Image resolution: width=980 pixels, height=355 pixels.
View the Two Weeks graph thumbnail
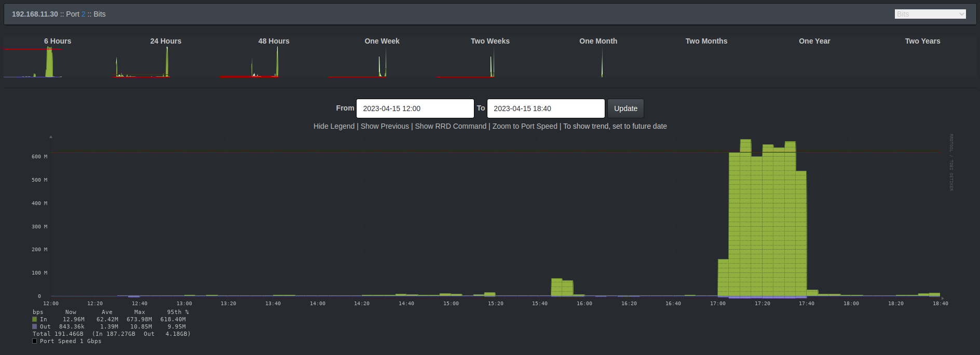(490, 62)
